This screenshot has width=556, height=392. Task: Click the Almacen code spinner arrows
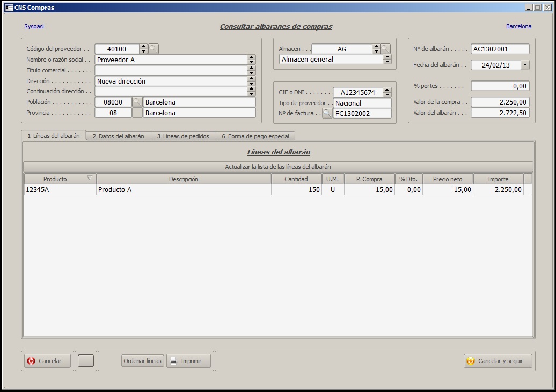point(376,49)
